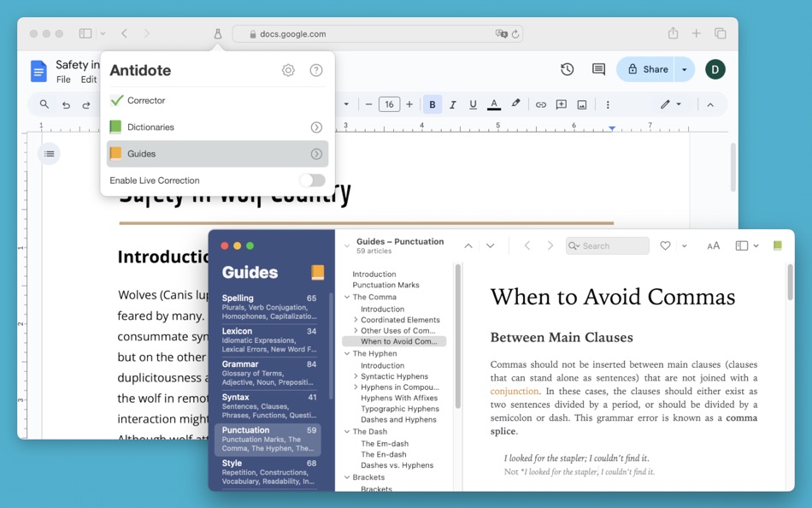The height and width of the screenshot is (508, 812).
Task: Click the Guides search field
Action: click(608, 245)
